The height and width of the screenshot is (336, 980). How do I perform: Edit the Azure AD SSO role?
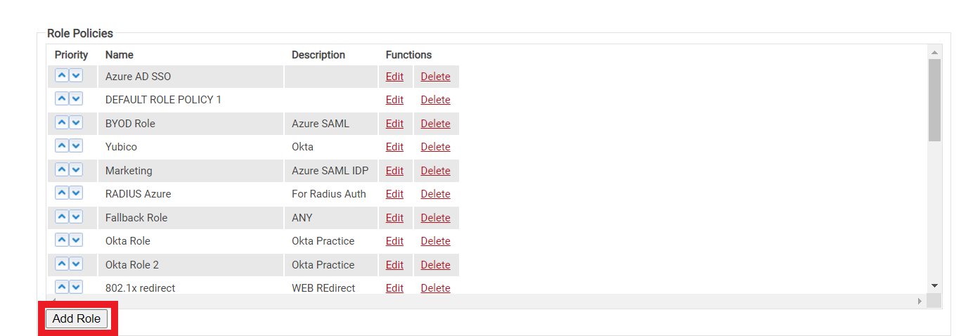coord(394,77)
